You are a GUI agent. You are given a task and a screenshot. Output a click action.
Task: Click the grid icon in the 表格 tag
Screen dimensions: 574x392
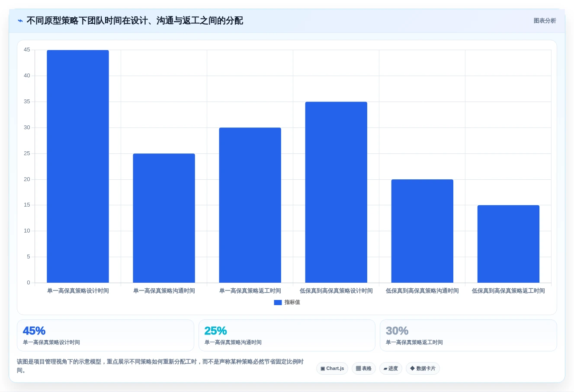pyautogui.click(x=358, y=369)
